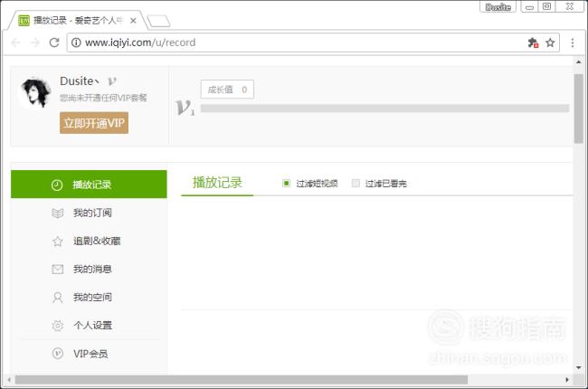Open VIP会员 in sidebar
Viewport: 588px width, 389px height.
click(89, 354)
